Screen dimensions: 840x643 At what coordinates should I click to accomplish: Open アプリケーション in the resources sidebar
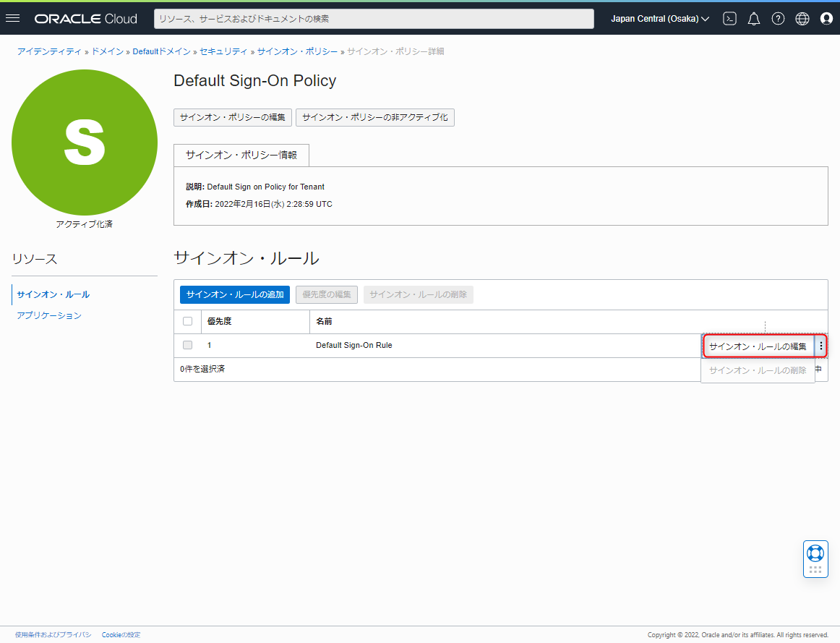click(48, 315)
